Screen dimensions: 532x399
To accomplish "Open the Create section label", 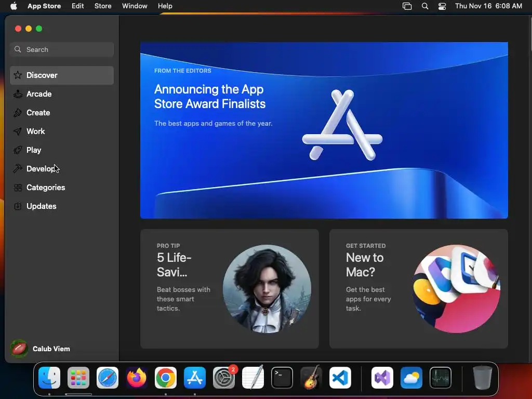I will 38,113.
